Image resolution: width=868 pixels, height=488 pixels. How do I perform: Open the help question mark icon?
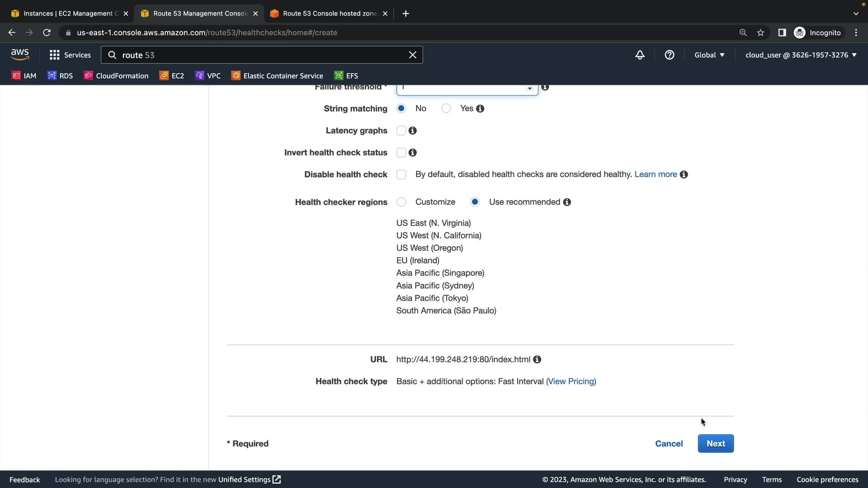[x=670, y=55]
